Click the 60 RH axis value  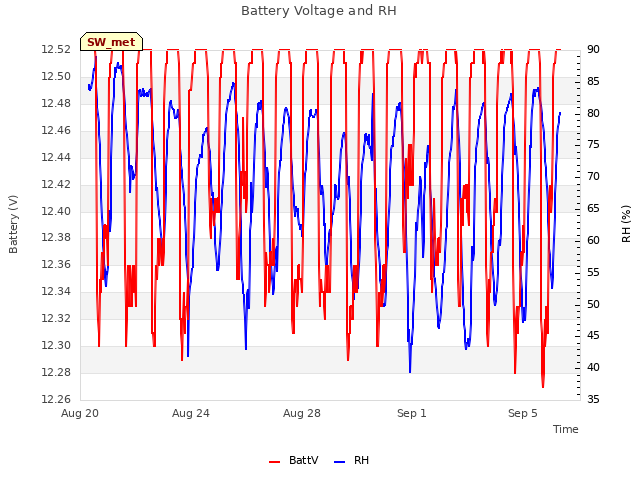point(593,240)
